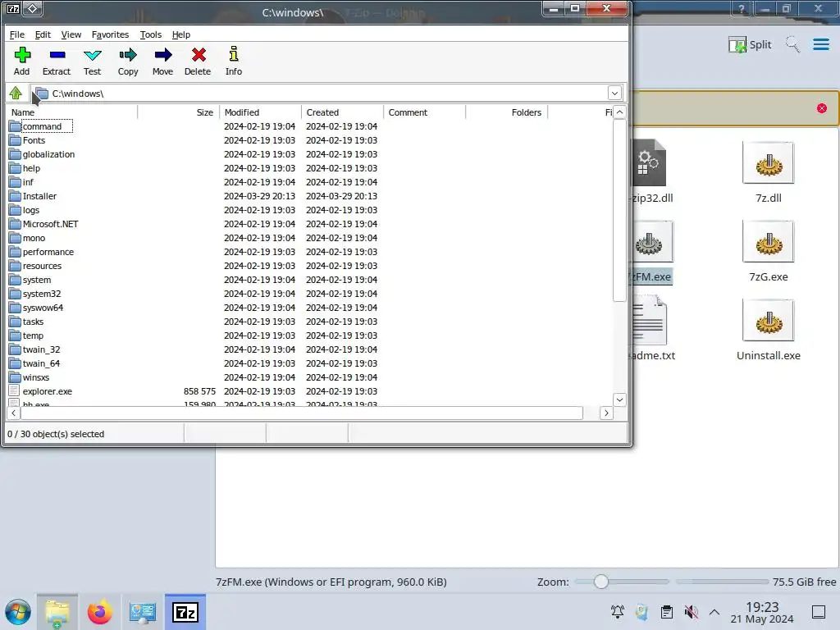Screen dimensions: 840x630
Task: Select the winsxs folder
Action: [x=36, y=377]
